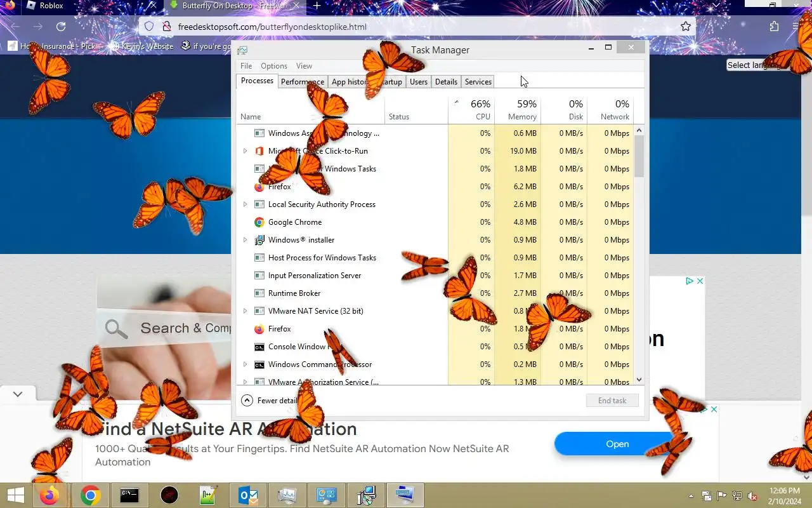
Task: Open Outlook from the taskbar
Action: (x=247, y=495)
